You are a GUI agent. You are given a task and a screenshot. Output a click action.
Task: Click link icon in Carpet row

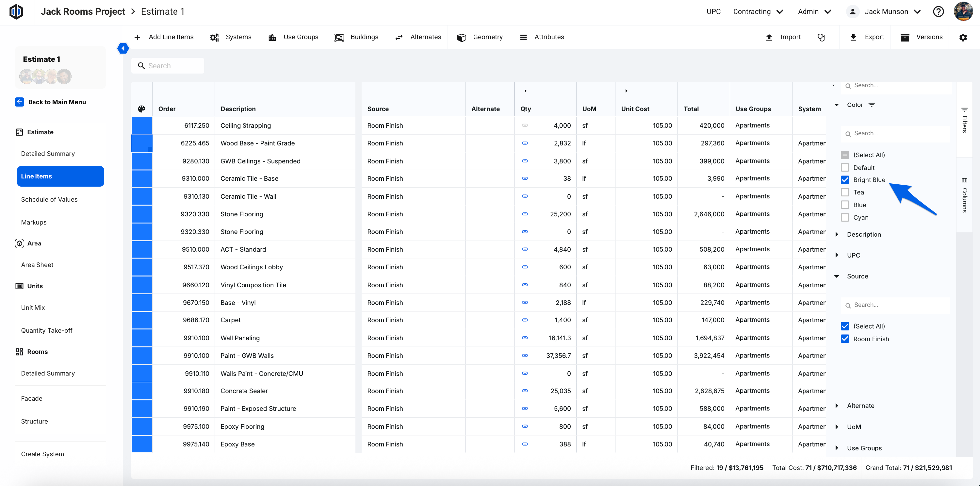[525, 320]
